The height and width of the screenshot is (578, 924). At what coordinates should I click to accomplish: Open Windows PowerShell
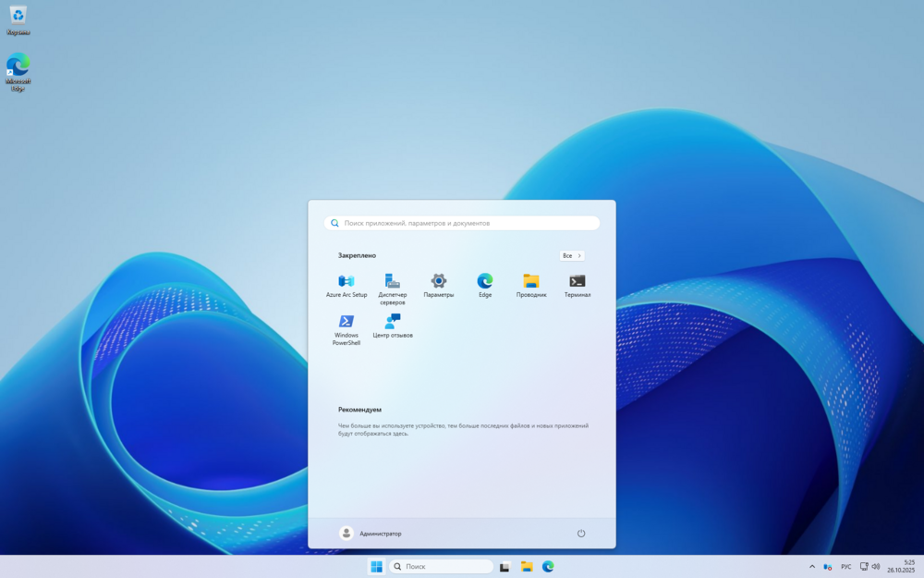(x=346, y=322)
